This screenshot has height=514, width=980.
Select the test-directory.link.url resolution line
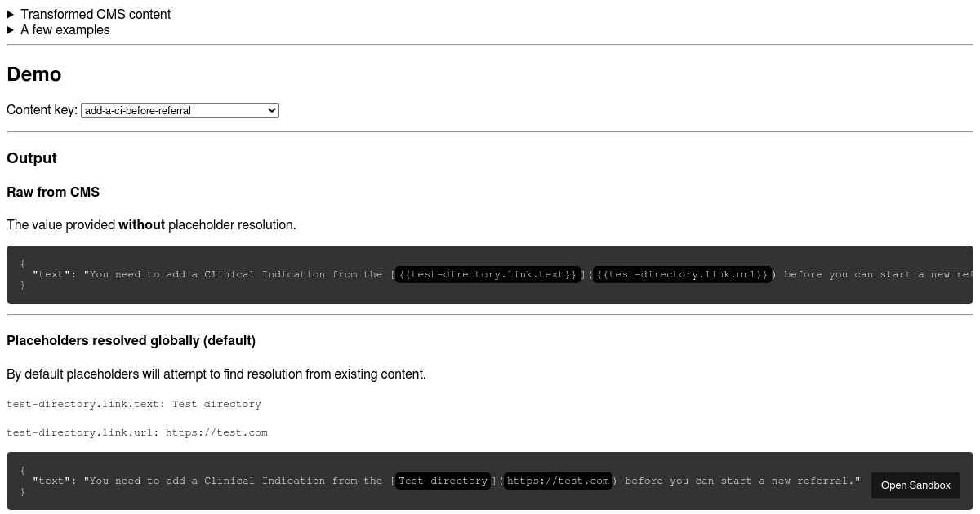click(136, 432)
